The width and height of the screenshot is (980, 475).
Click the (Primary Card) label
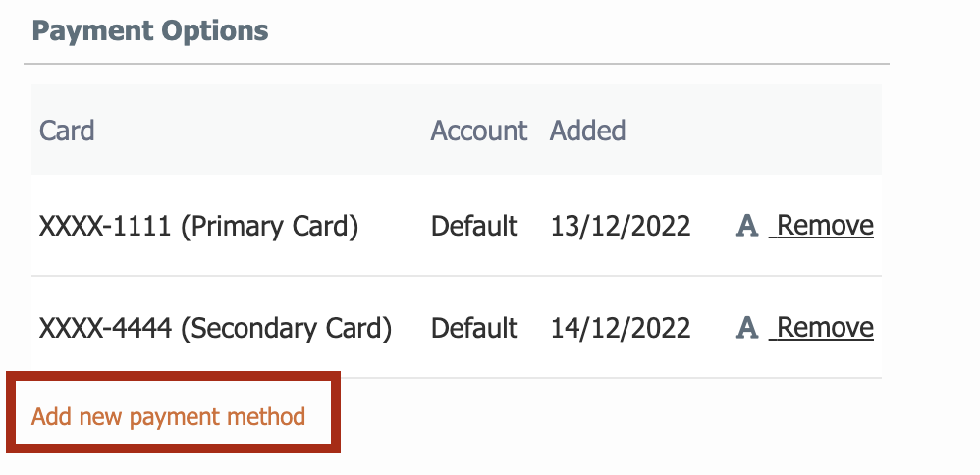269,227
